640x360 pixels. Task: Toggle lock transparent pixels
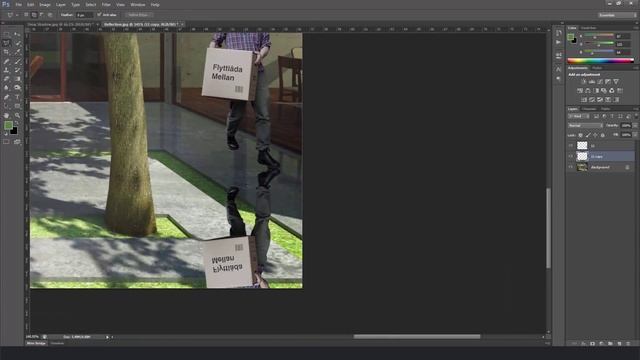[580, 135]
